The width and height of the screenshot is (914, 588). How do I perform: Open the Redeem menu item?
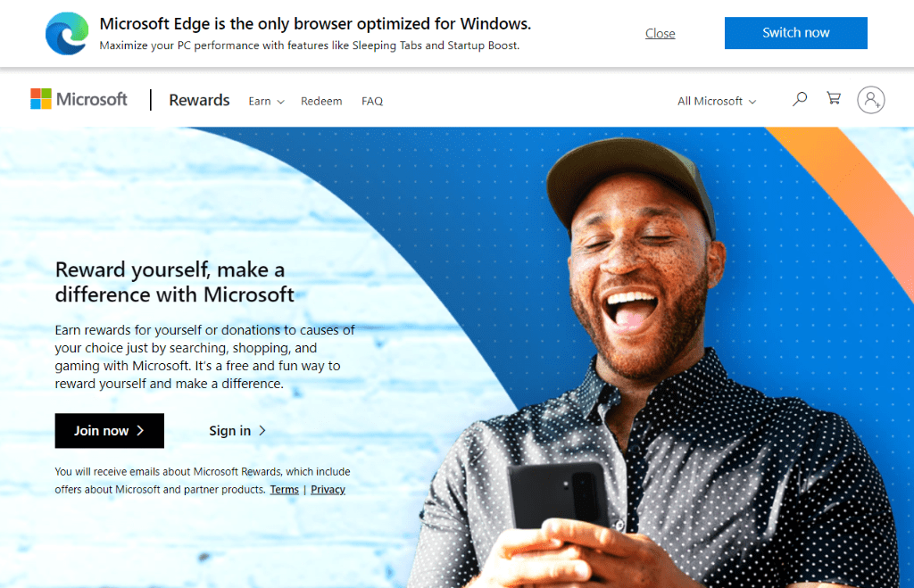point(321,101)
